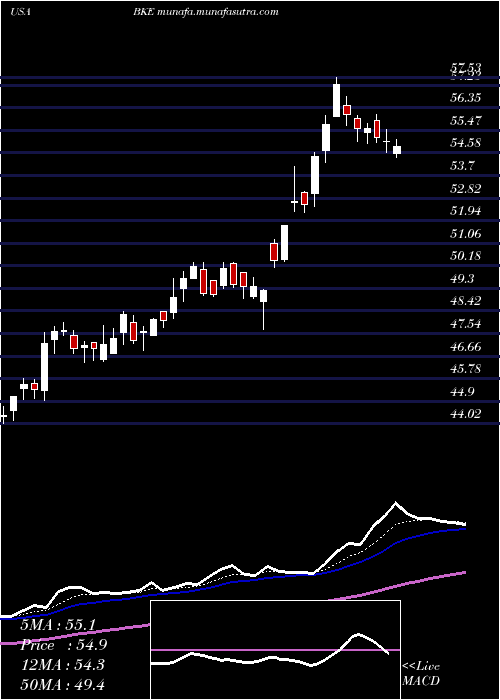Click the 48.42 price axis label
This screenshot has height=700, width=500.
pyautogui.click(x=466, y=301)
